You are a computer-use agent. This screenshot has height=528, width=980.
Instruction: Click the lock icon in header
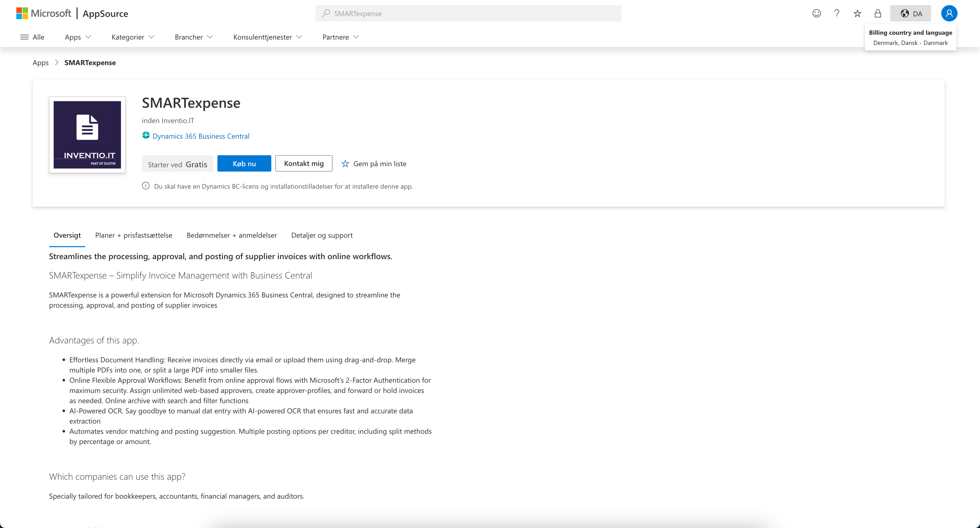tap(878, 14)
